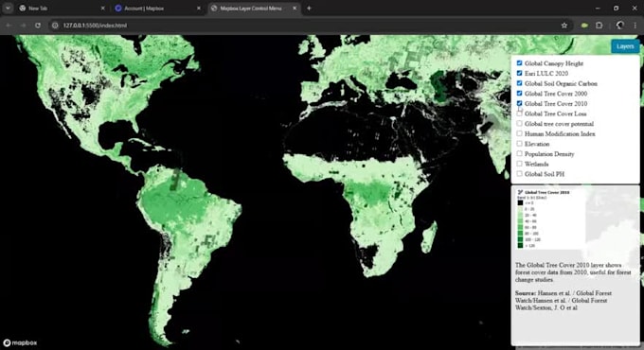Viewport: 644px width, 350px height.
Task: Switch to the New Tab tab
Action: click(62, 9)
